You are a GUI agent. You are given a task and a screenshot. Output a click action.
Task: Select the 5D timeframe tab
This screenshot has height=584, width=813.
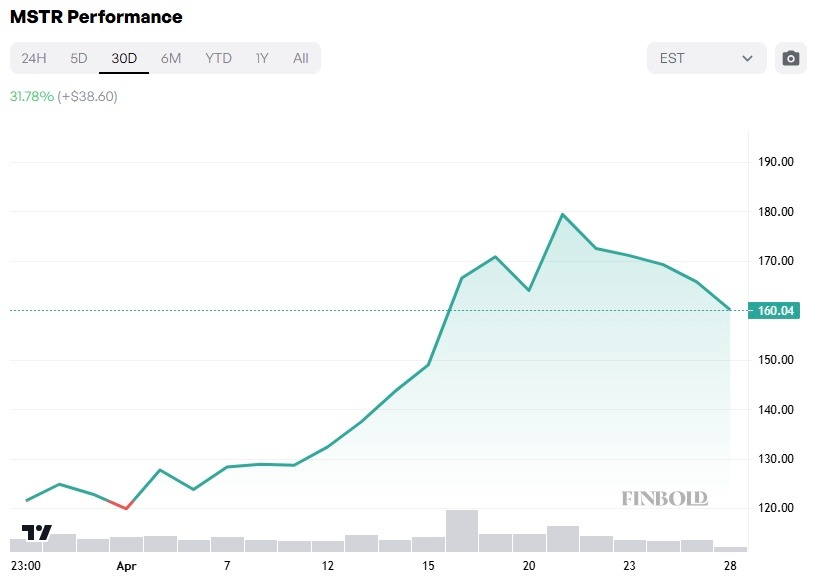point(78,58)
